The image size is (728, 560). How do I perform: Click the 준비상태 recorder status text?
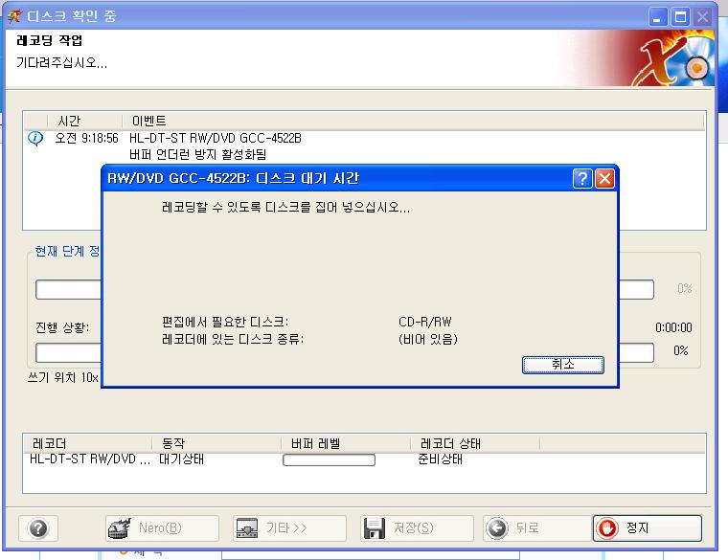pyautogui.click(x=440, y=459)
